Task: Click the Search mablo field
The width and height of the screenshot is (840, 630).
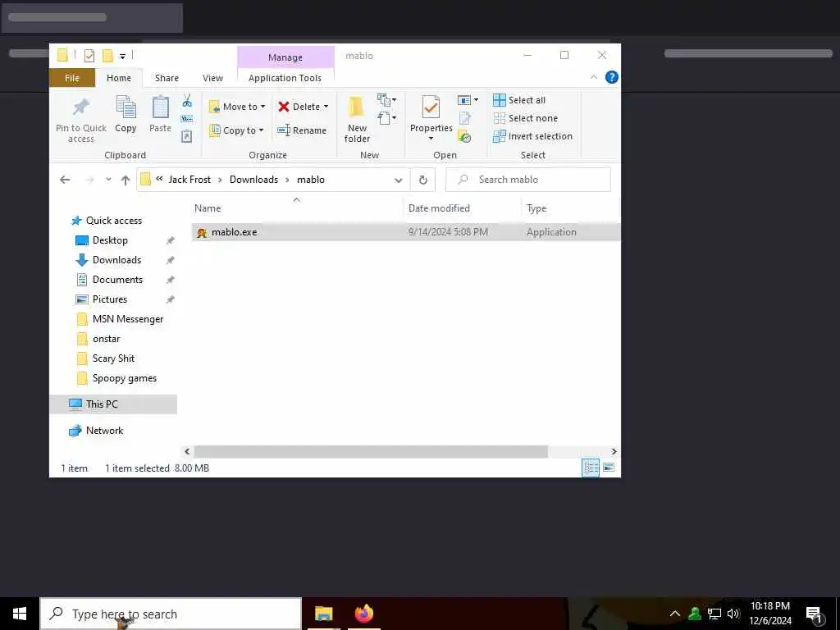Action: coord(528,180)
